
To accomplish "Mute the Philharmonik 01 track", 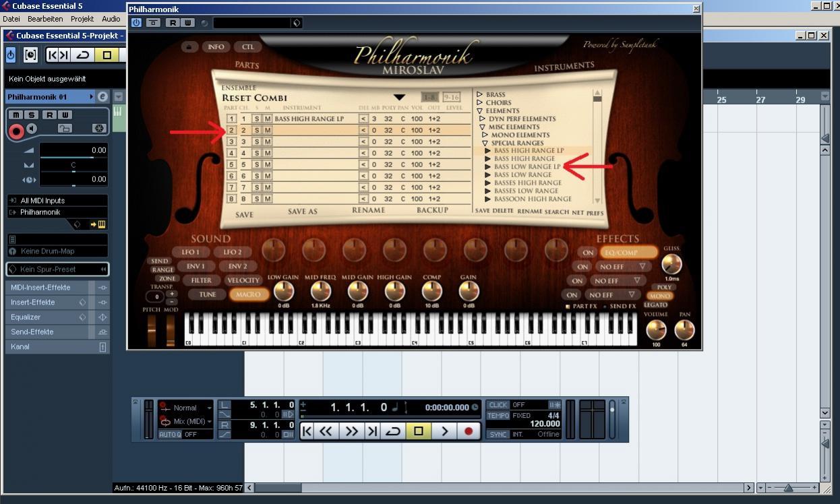I will 16,115.
